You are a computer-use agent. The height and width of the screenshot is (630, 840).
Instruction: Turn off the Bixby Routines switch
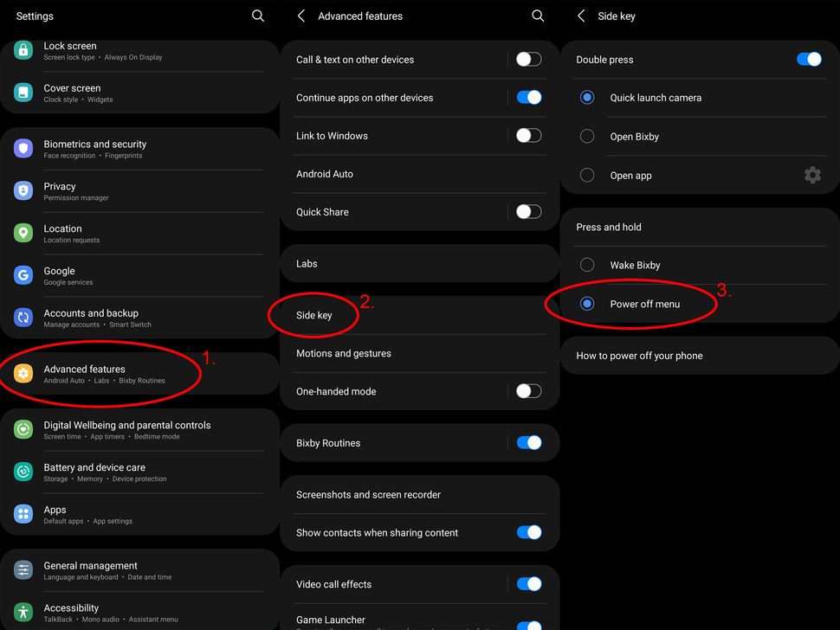pos(528,442)
